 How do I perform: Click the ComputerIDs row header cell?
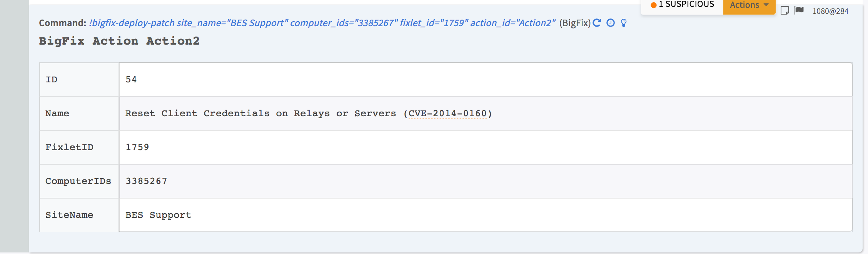point(78,181)
